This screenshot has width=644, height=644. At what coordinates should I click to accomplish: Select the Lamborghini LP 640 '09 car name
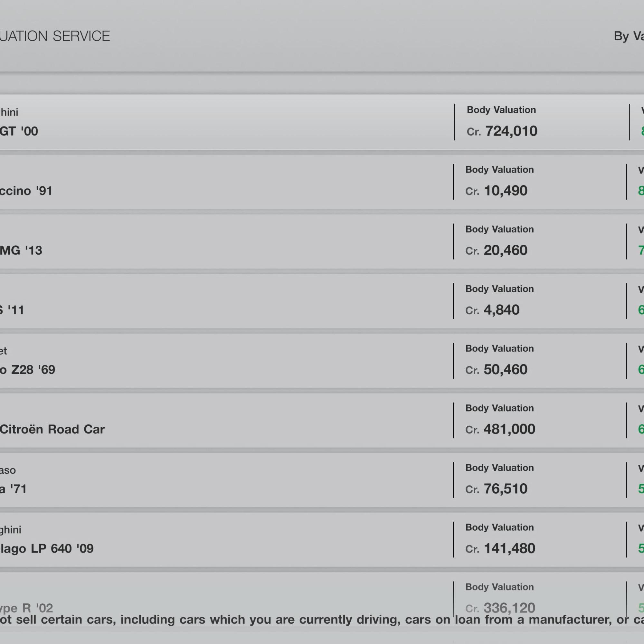pyautogui.click(x=47, y=549)
